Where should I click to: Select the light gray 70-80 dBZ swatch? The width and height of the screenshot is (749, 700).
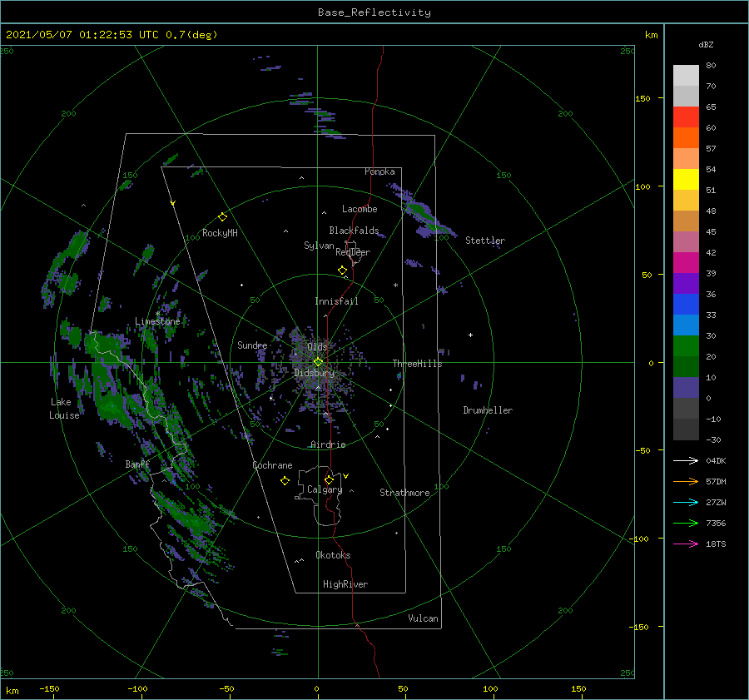[686, 76]
